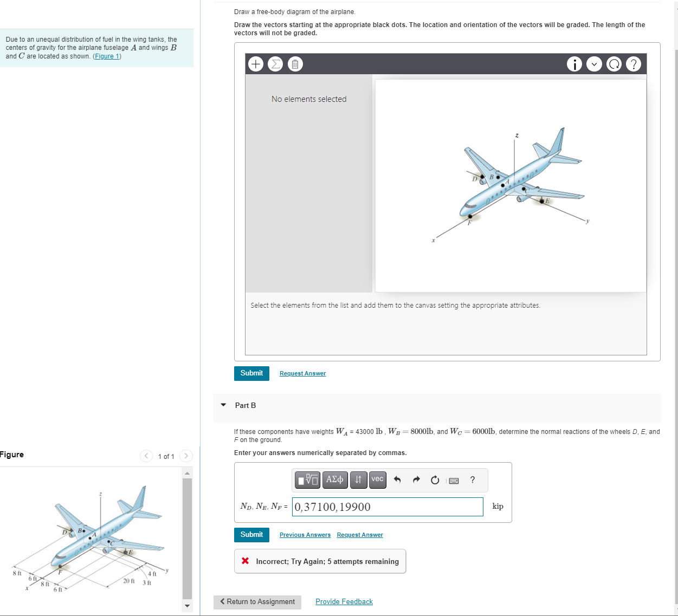Submit the Part B answer
The height and width of the screenshot is (616, 678).
[x=251, y=535]
